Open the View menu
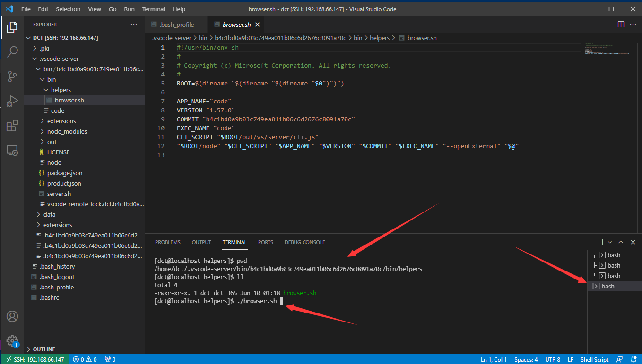642x364 pixels. 95,9
